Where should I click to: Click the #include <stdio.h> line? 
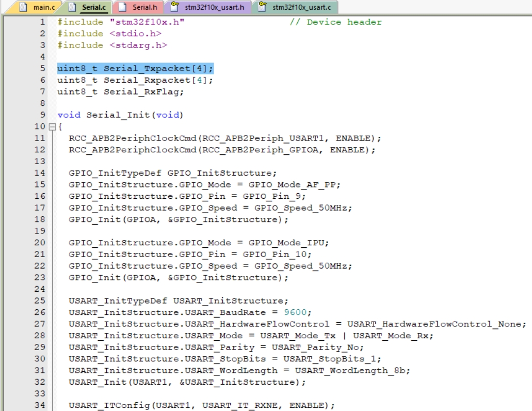pos(109,34)
